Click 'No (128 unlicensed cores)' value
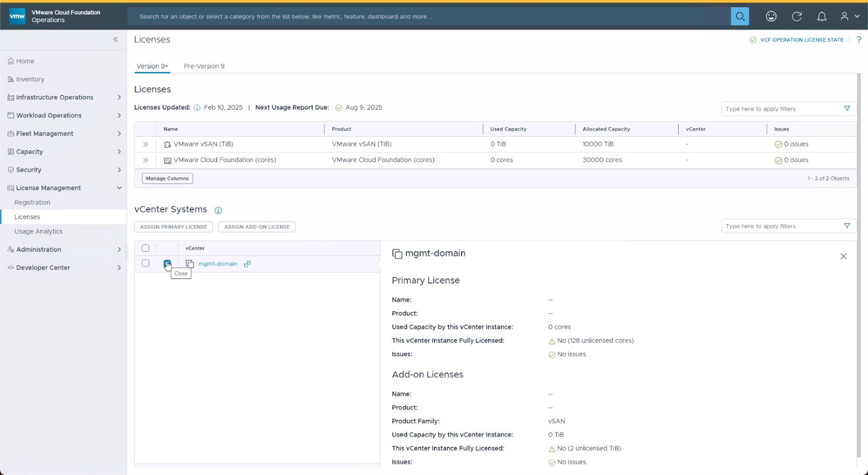 595,341
